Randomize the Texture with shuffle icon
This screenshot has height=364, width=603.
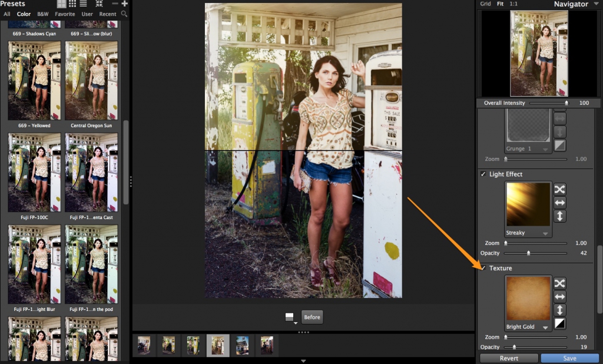pos(559,283)
